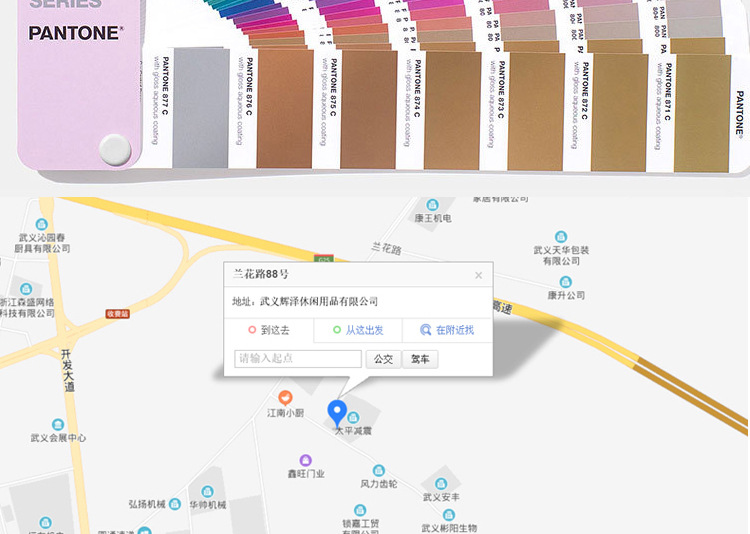The width and height of the screenshot is (750, 534).
Task: Click the PANTONE 871 C gold swatch
Action: (703, 113)
